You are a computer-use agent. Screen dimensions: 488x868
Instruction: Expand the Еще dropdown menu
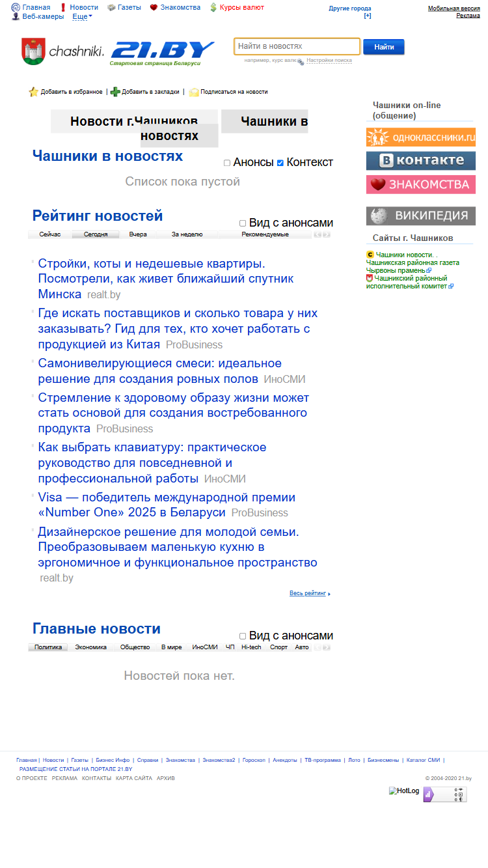point(82,16)
